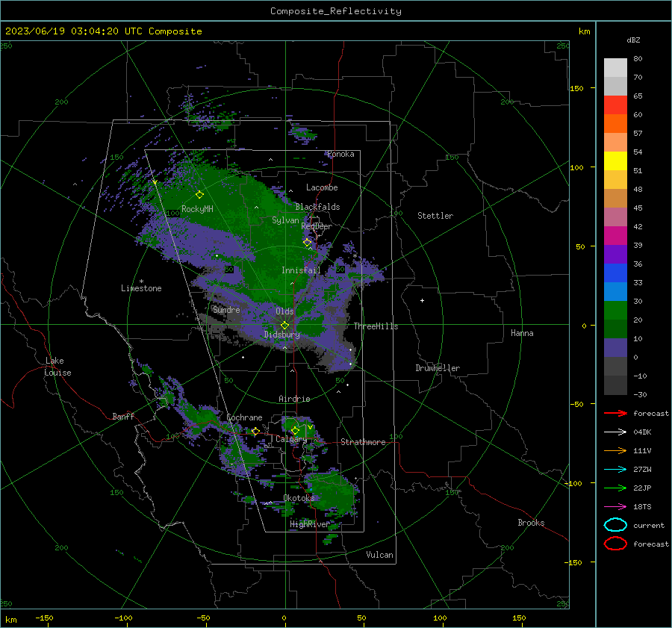Click the Brooks town label

tap(531, 523)
